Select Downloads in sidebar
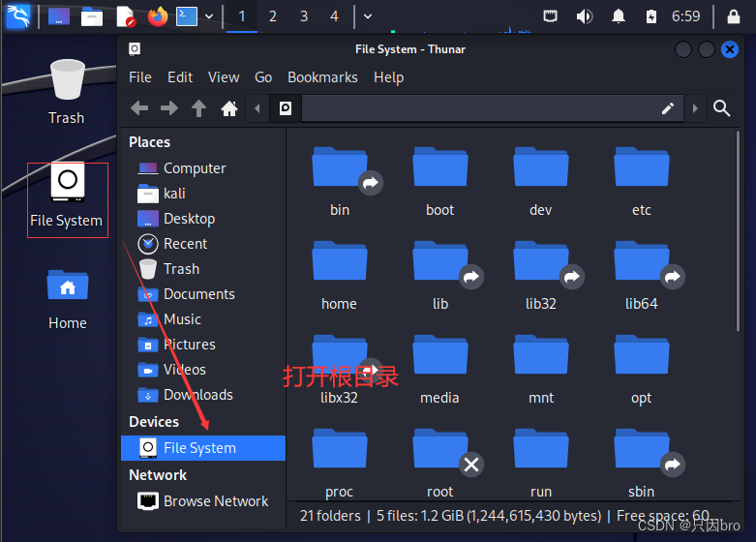Viewport: 756px width, 542px height. [203, 395]
